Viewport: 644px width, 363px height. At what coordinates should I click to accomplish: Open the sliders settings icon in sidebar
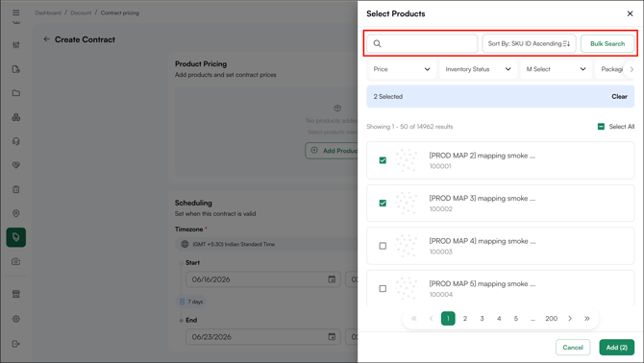click(x=16, y=45)
